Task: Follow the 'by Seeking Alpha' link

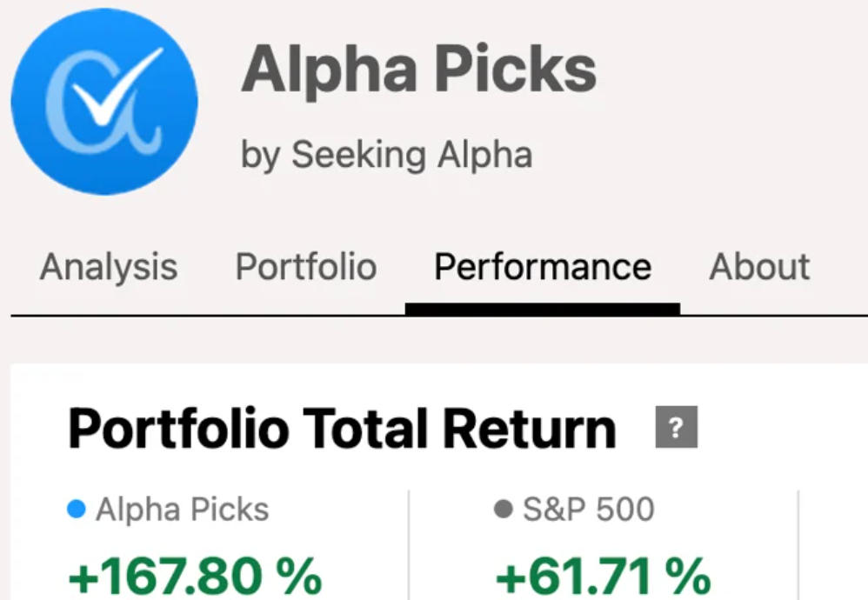Action: pos(386,155)
